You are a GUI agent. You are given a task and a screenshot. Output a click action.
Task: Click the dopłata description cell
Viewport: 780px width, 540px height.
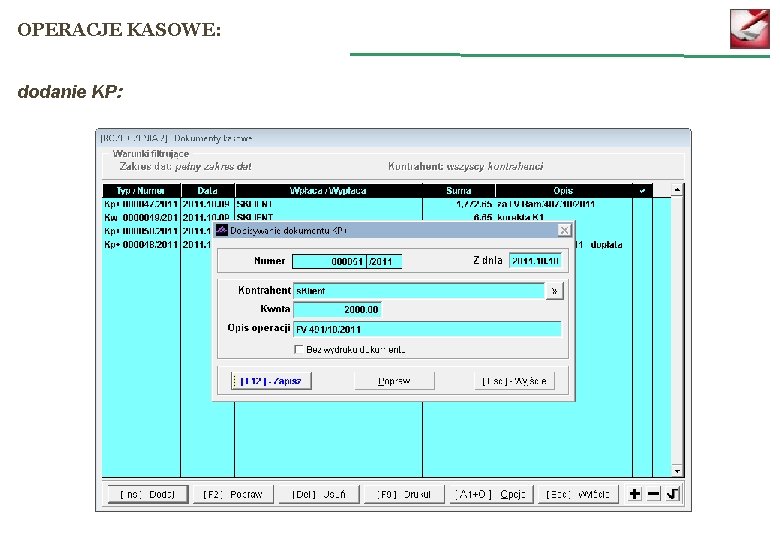[606, 245]
